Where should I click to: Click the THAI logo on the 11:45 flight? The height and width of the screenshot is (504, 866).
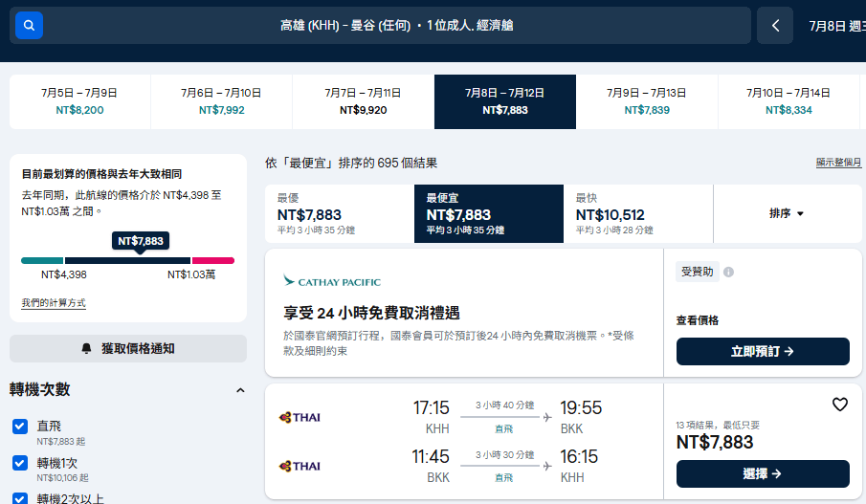tap(300, 467)
